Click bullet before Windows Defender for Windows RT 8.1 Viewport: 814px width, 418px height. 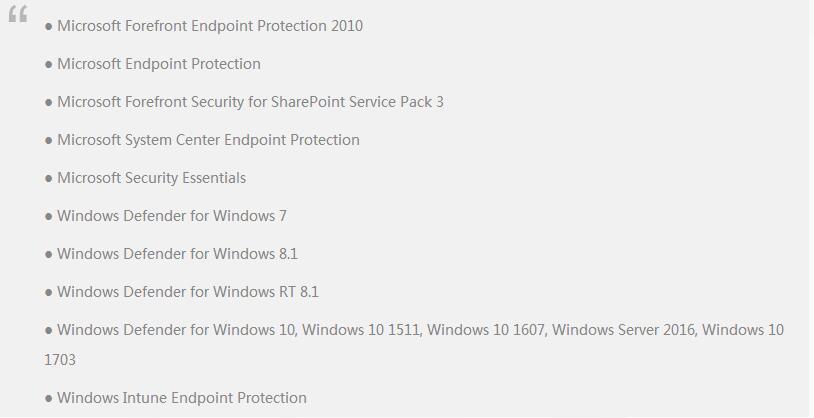pos(49,292)
